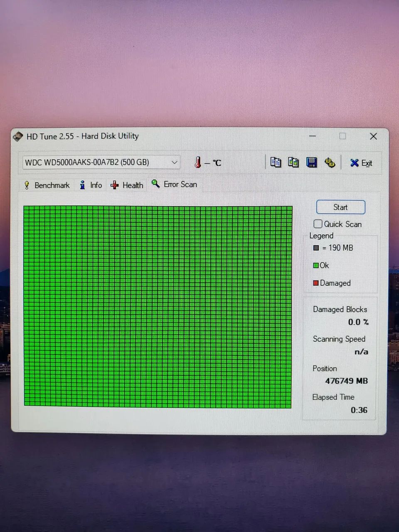399x532 pixels.
Task: Switch to the Benchmark tab
Action: click(x=47, y=185)
